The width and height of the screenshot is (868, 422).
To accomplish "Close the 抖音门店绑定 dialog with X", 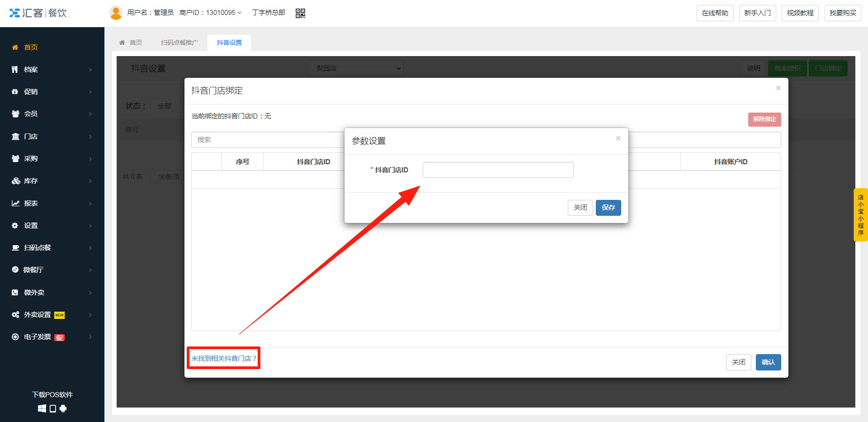I will (778, 88).
